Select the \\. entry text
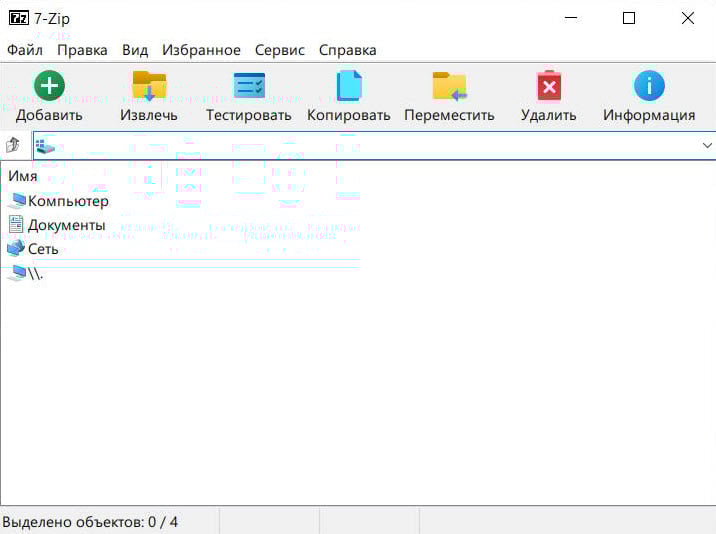The height and width of the screenshot is (534, 716). coord(35,273)
